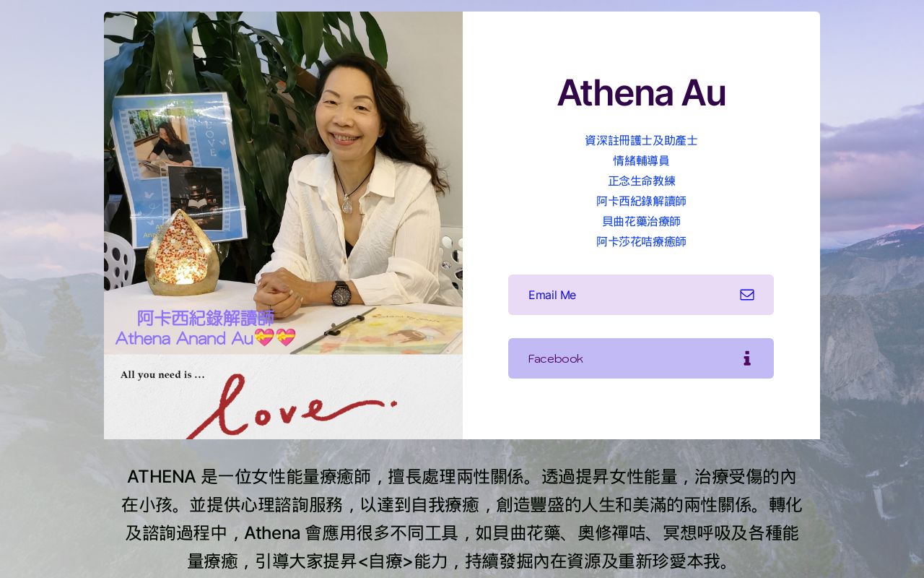
Task: Click the 'All you need is ...' text
Action: (162, 374)
